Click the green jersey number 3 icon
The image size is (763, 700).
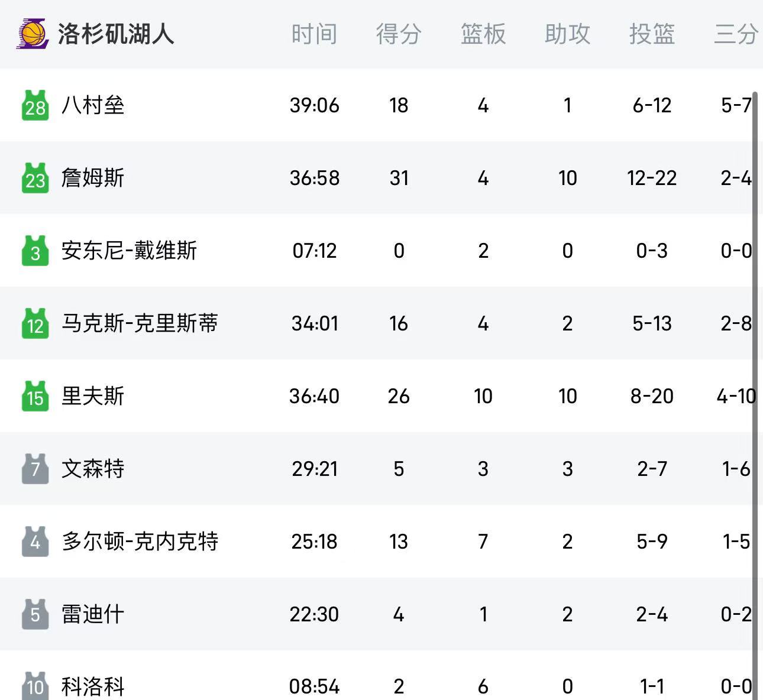coord(35,251)
